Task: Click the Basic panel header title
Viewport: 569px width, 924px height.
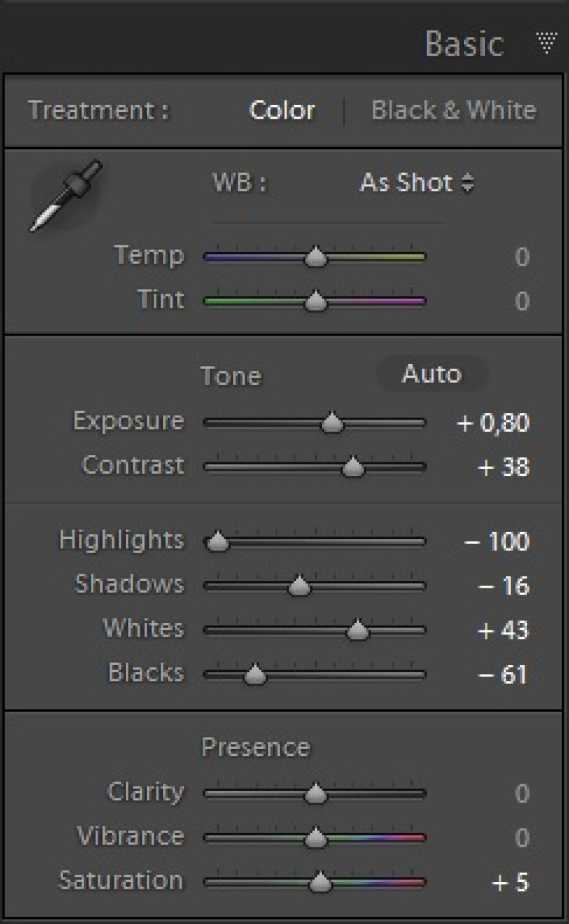Action: click(464, 44)
